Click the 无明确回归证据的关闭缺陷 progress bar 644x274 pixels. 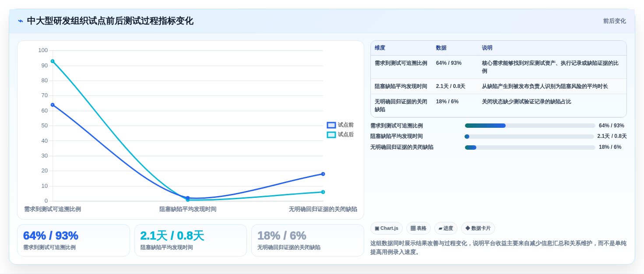pyautogui.click(x=530, y=148)
